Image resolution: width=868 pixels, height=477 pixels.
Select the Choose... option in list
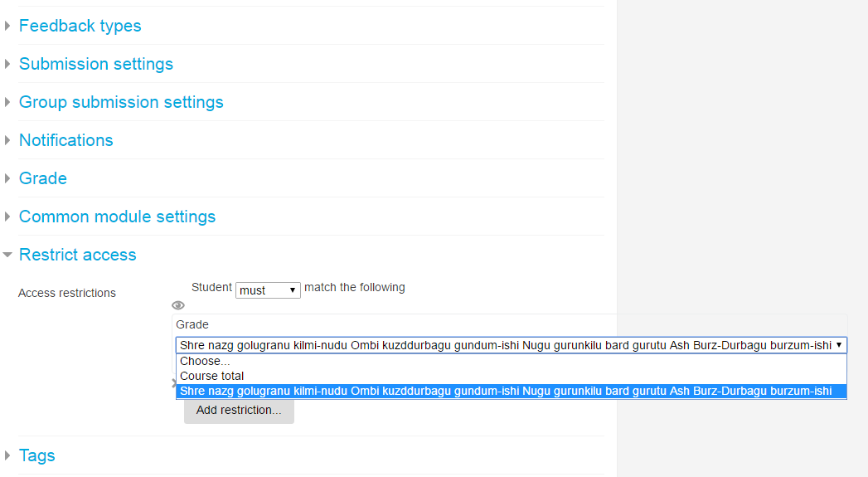512,361
